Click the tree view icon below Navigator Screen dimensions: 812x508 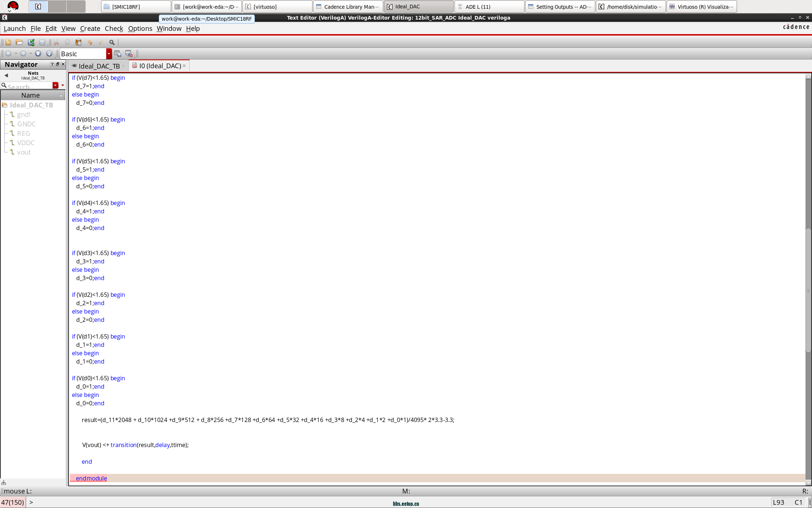pos(4,483)
